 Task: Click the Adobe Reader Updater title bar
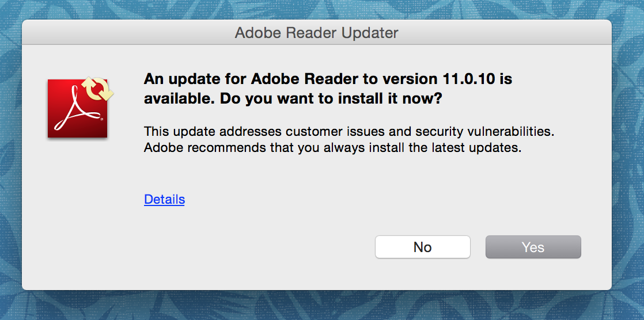point(317,32)
